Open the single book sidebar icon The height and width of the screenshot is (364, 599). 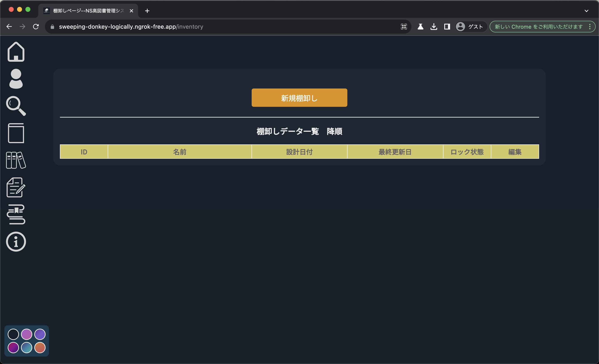coord(16,133)
